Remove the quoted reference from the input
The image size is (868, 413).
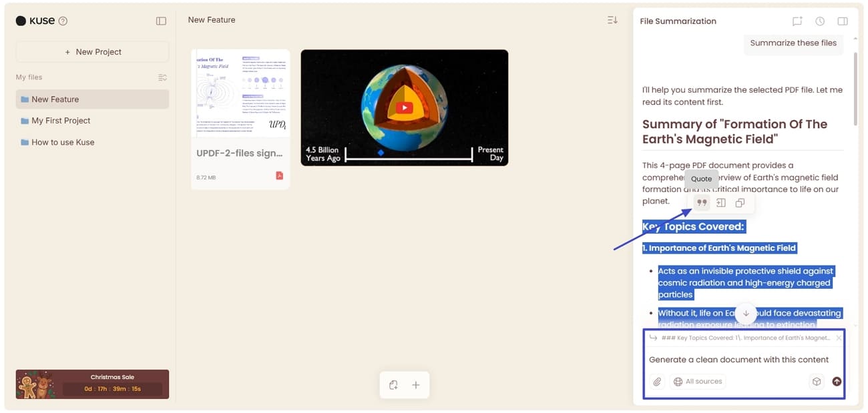839,338
